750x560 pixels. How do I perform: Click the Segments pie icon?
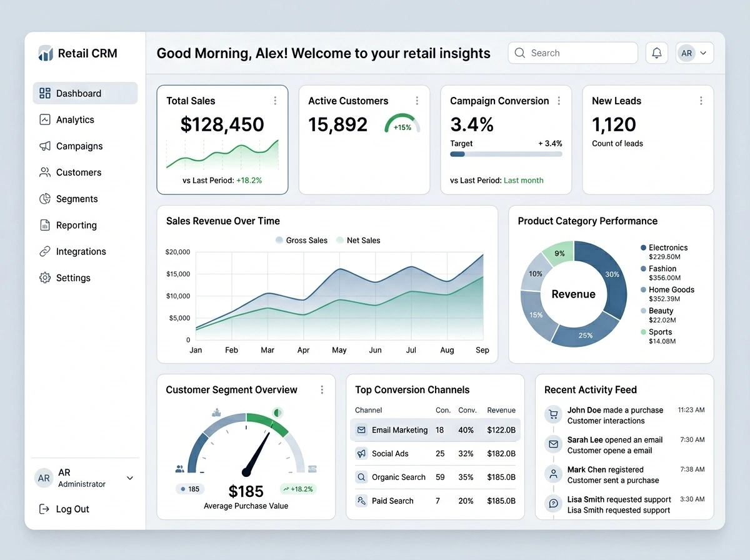(x=45, y=199)
